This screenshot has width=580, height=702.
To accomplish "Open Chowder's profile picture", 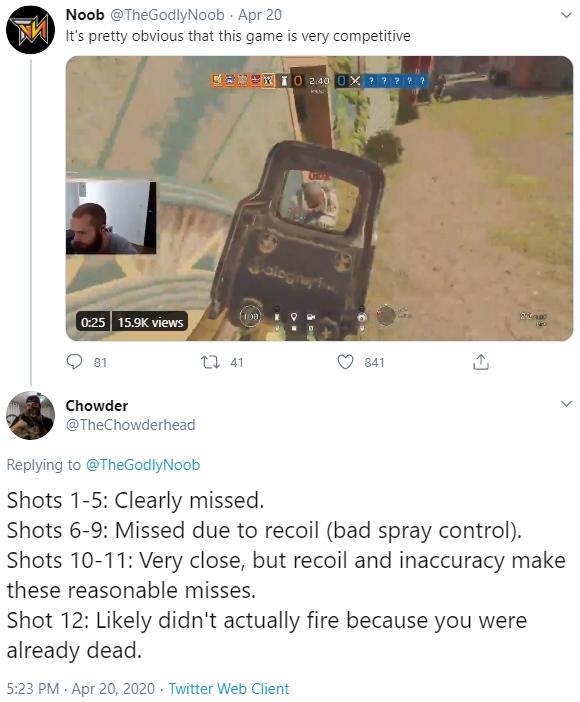I will tap(30, 415).
